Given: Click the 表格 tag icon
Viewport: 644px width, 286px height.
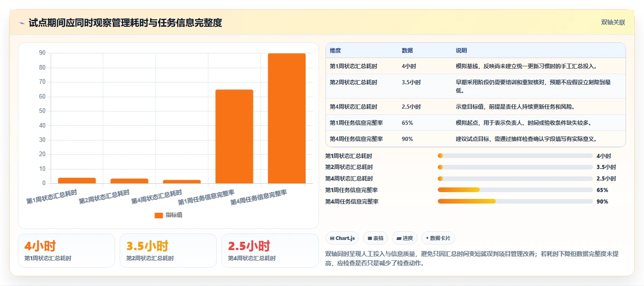Looking at the screenshot, I should (x=370, y=238).
